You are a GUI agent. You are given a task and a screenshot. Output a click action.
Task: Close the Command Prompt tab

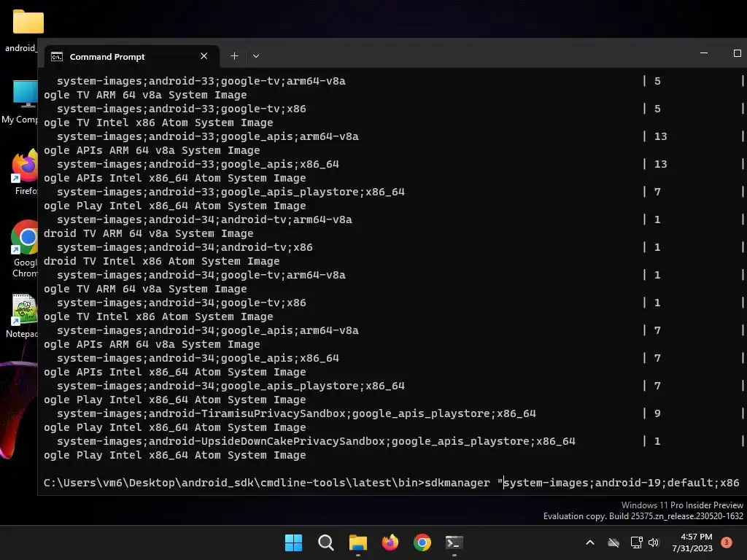click(204, 56)
